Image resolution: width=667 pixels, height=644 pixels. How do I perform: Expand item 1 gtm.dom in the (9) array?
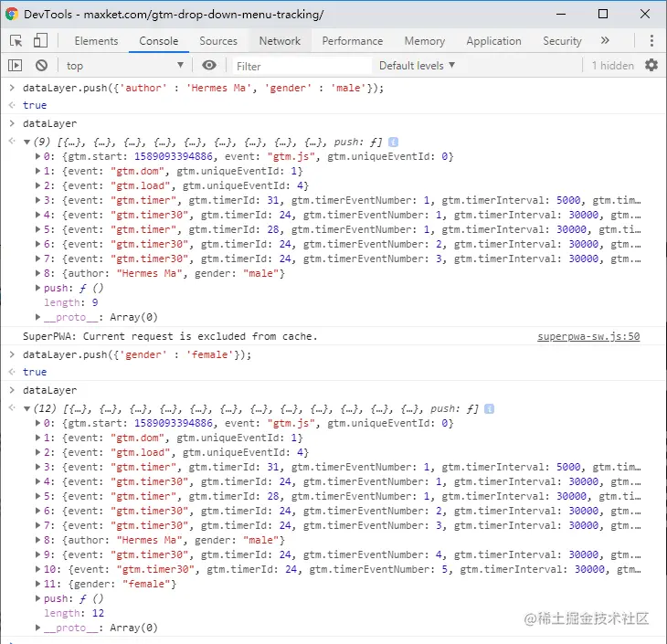click(37, 171)
